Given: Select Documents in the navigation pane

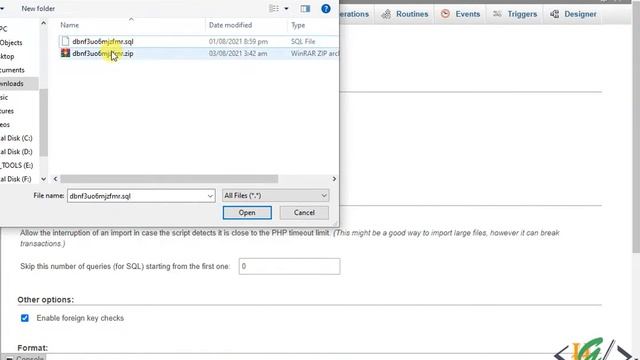Looking at the screenshot, I should pos(12,70).
